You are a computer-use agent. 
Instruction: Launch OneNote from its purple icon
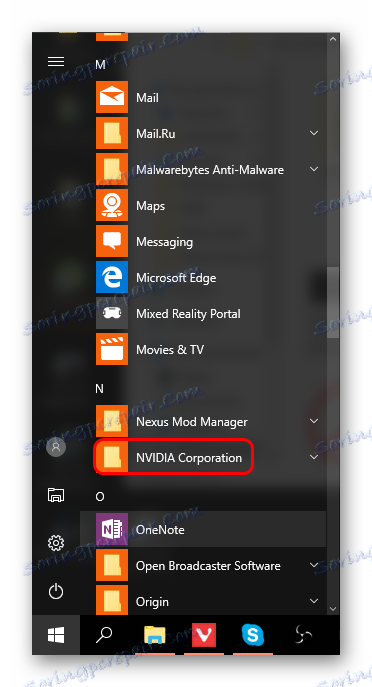[112, 529]
